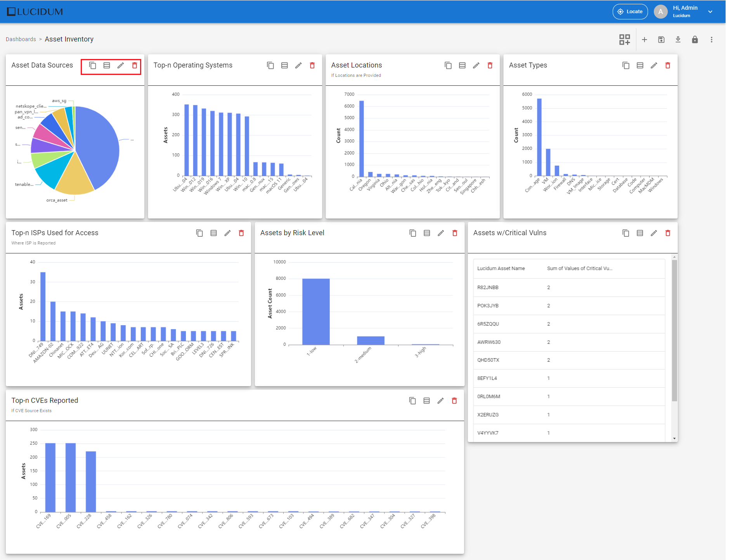Image resolution: width=745 pixels, height=560 pixels.
Task: Click the 2-medium risk level bar
Action: (371, 340)
